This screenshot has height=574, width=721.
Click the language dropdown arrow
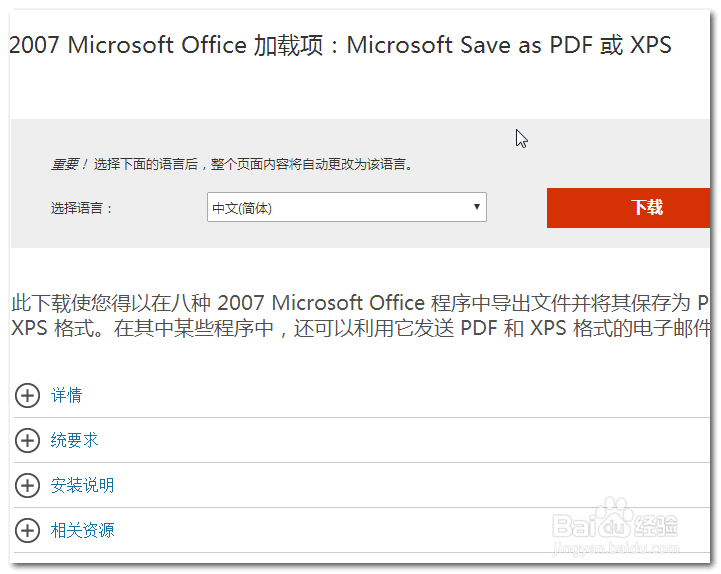tap(477, 208)
